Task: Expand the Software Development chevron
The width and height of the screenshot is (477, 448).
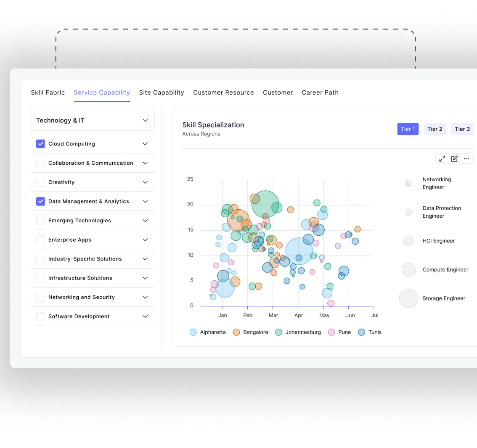Action: tap(145, 316)
